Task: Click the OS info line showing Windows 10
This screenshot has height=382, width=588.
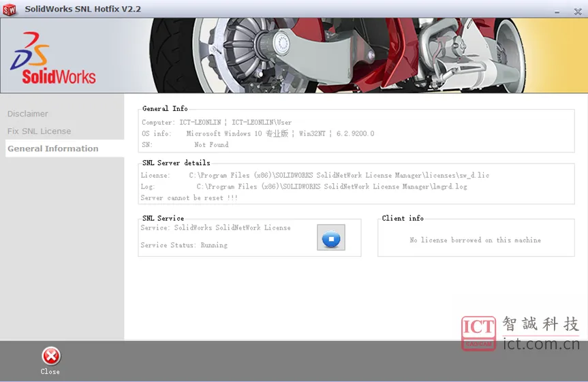Action: (258, 133)
